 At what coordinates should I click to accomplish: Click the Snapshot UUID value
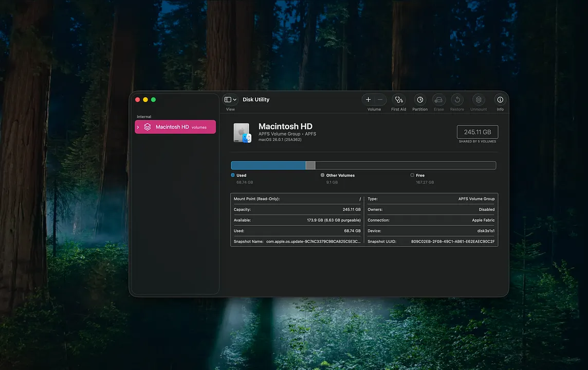[453, 241]
